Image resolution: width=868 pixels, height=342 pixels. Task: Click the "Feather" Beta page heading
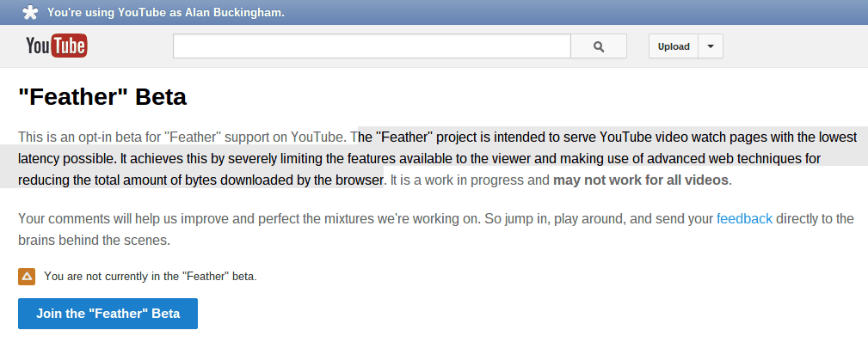102,97
